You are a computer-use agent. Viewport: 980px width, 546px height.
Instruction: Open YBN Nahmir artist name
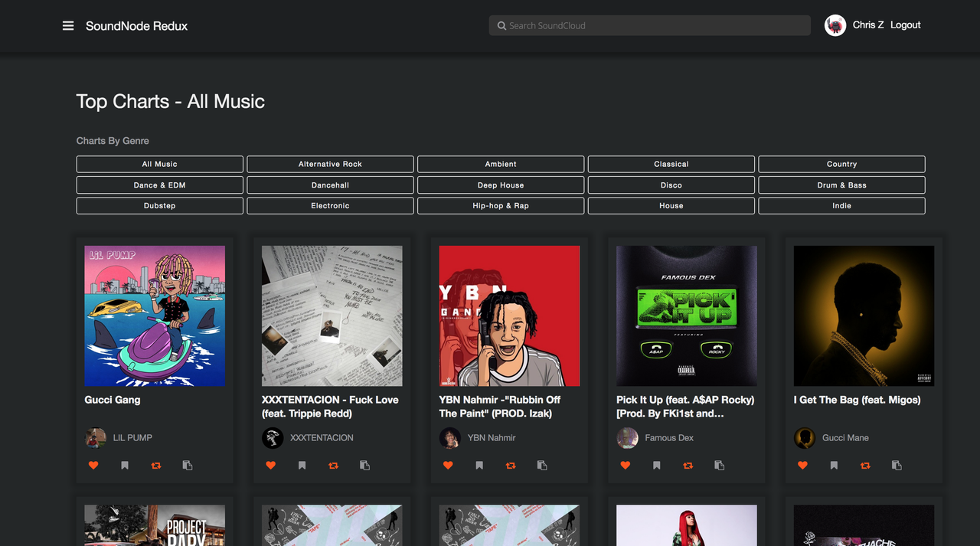[492, 438]
